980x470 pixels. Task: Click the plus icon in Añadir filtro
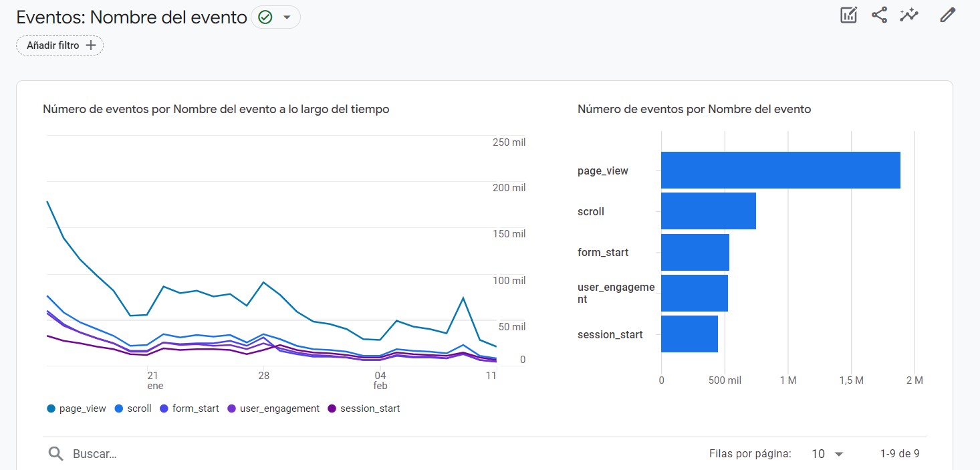(91, 45)
